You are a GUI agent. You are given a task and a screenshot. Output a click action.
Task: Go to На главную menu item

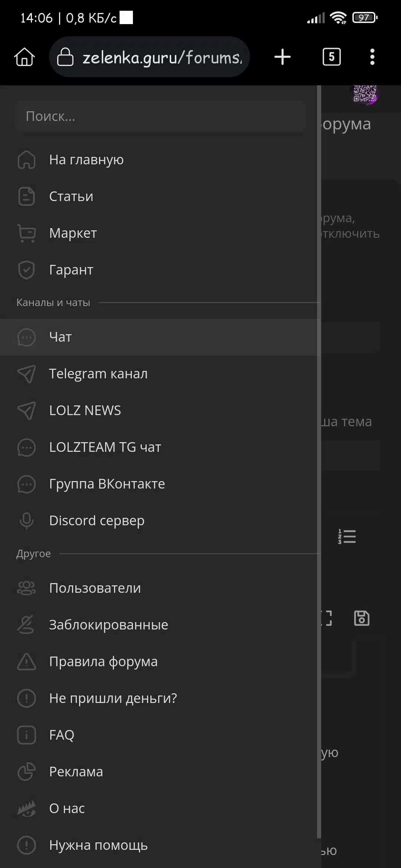tap(86, 160)
